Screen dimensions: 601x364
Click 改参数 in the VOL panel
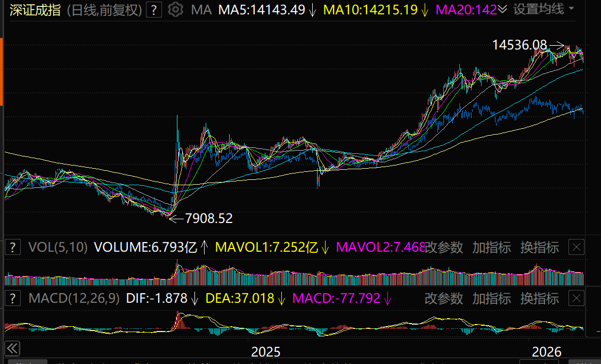tap(444, 247)
